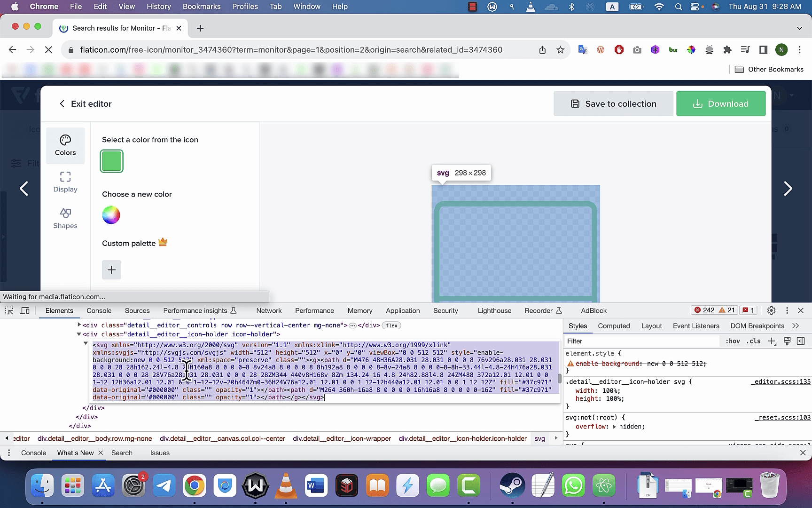The height and width of the screenshot is (508, 812).
Task: Click the new style rule plus icon
Action: [x=772, y=341]
